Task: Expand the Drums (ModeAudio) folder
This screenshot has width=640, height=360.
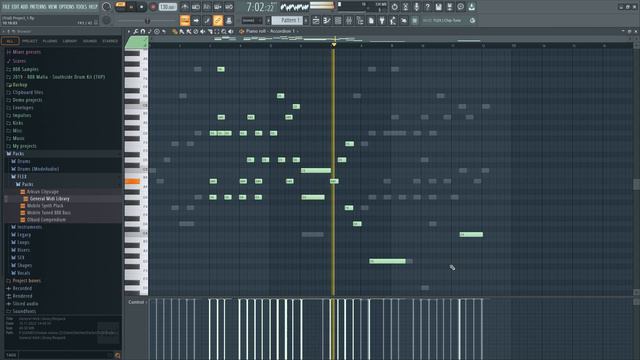Action: click(x=38, y=169)
